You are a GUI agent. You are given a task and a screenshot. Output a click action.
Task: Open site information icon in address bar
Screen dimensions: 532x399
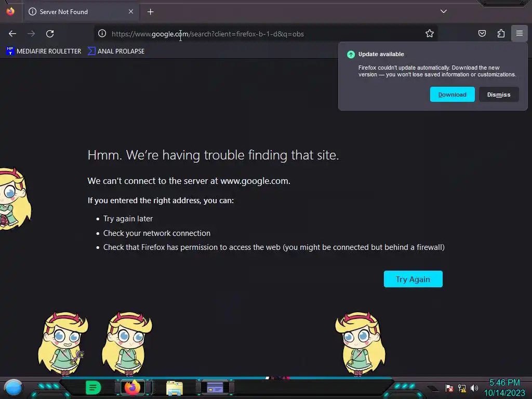coord(102,34)
